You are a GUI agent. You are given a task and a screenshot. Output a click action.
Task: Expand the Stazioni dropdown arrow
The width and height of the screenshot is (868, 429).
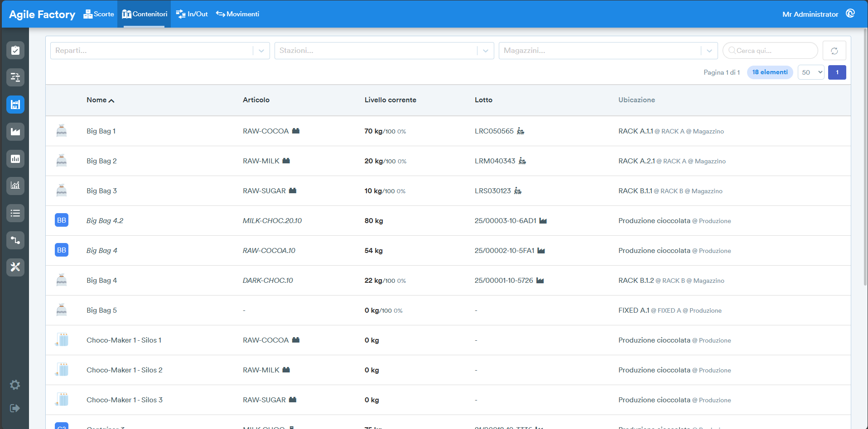click(x=486, y=51)
